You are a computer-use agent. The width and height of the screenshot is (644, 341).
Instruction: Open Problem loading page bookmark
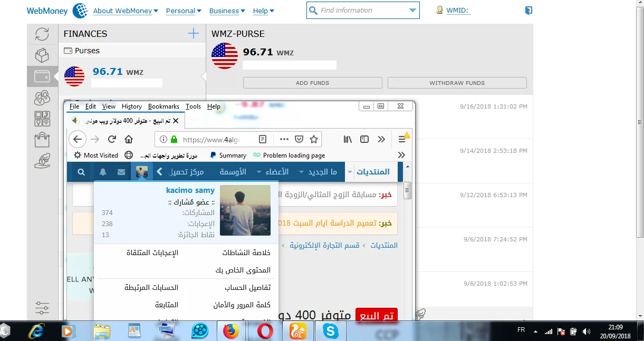pyautogui.click(x=289, y=155)
